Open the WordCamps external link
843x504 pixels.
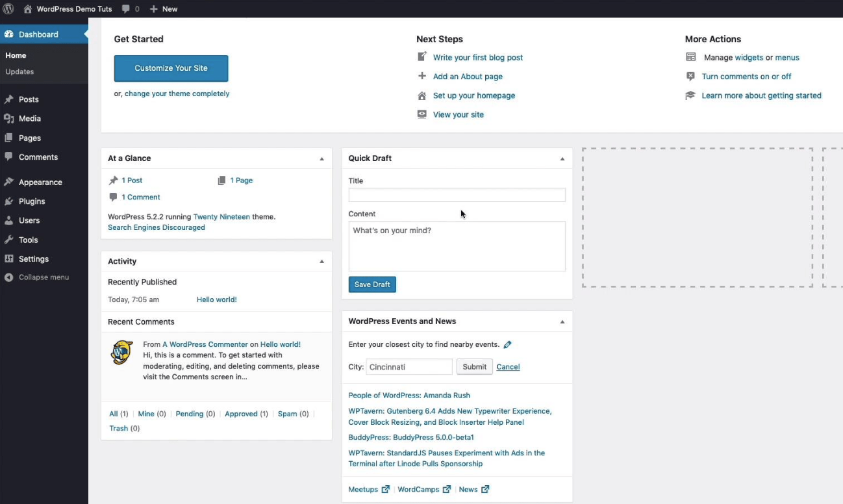pyautogui.click(x=424, y=490)
